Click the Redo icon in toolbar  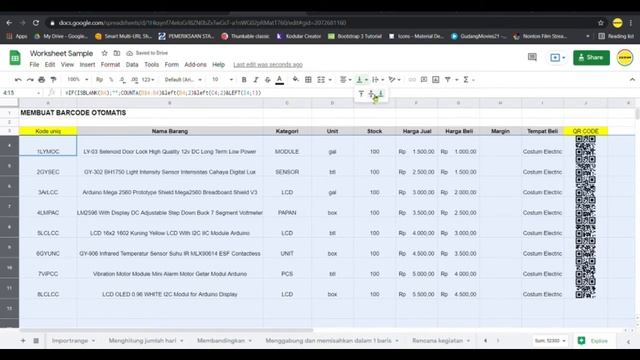pos(30,80)
